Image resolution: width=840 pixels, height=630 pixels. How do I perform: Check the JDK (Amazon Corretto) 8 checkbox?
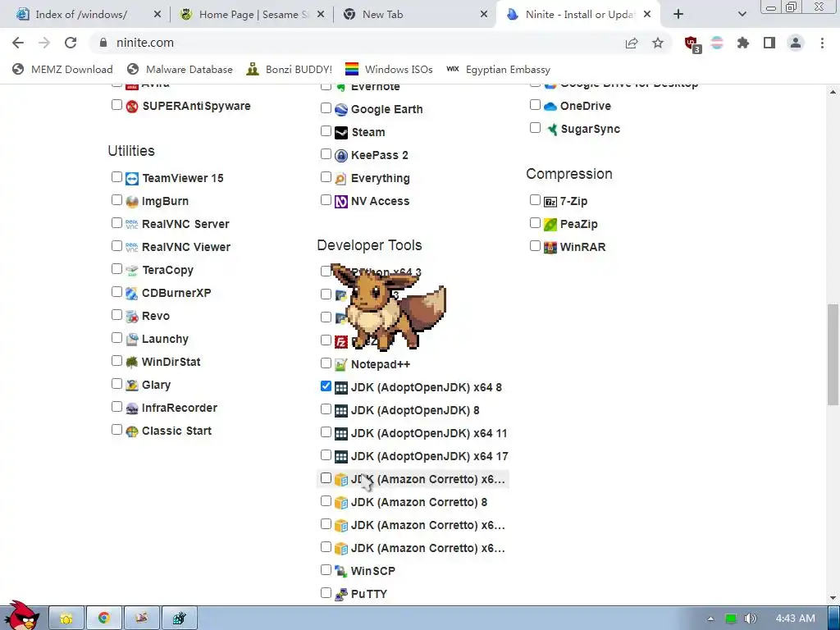pyautogui.click(x=326, y=501)
